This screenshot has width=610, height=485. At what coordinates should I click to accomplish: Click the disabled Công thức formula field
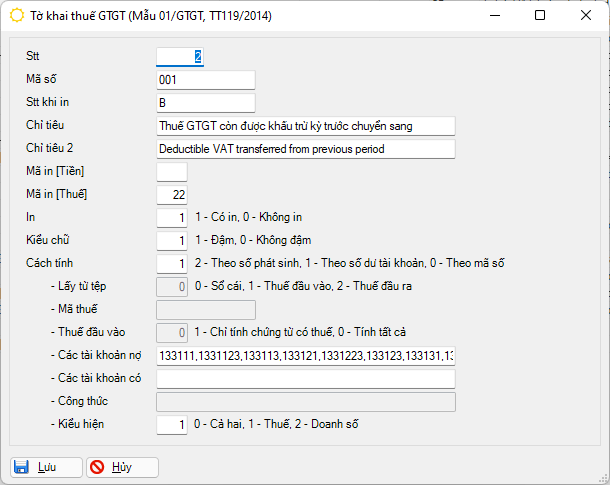(305, 402)
